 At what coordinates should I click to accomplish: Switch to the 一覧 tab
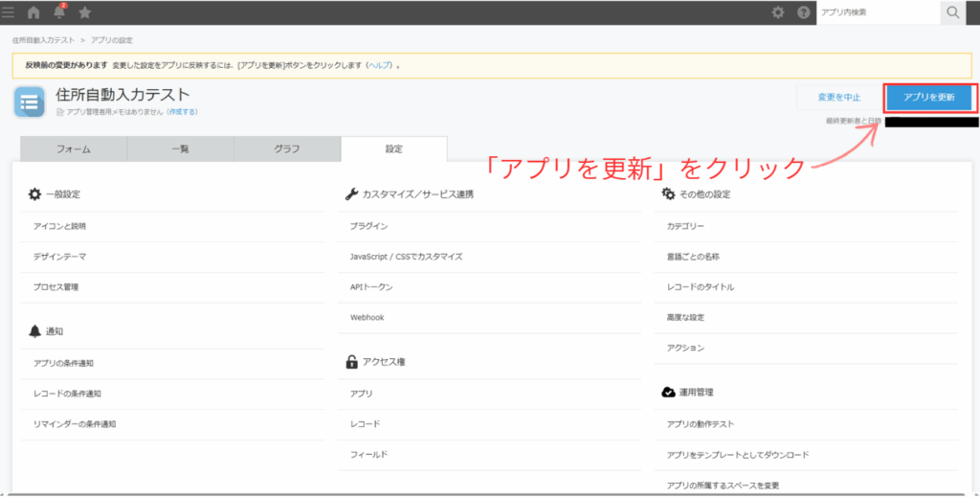point(181,148)
